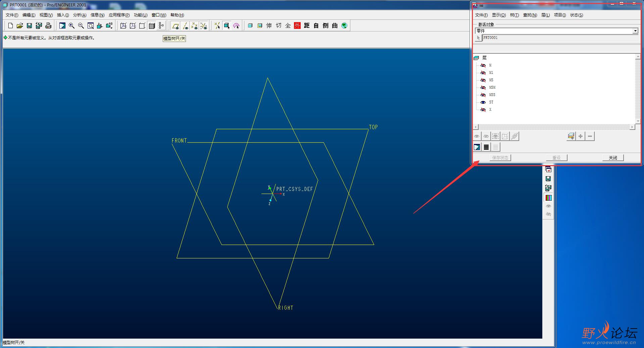The width and height of the screenshot is (644, 348).
Task: Click the 伸 (extrude) toolbar button
Action: click(269, 26)
